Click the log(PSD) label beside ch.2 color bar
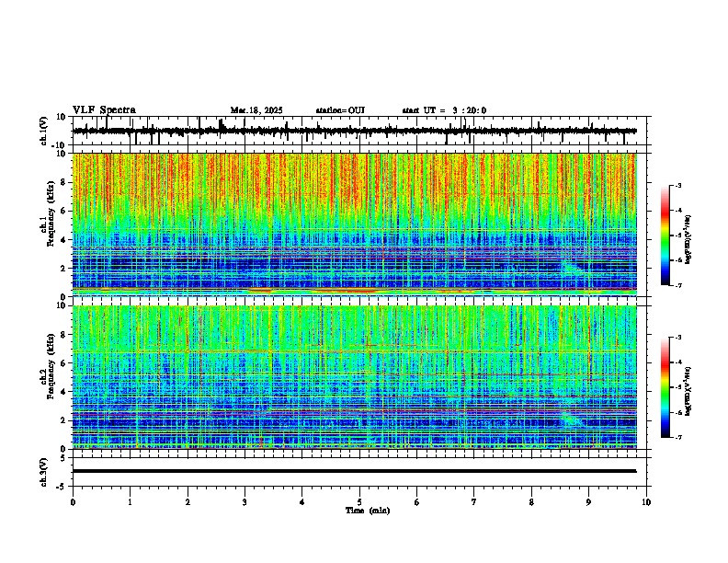 point(688,391)
